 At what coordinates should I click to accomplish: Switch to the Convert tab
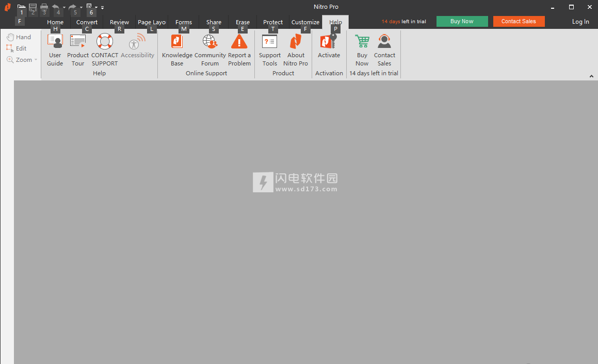point(87,22)
